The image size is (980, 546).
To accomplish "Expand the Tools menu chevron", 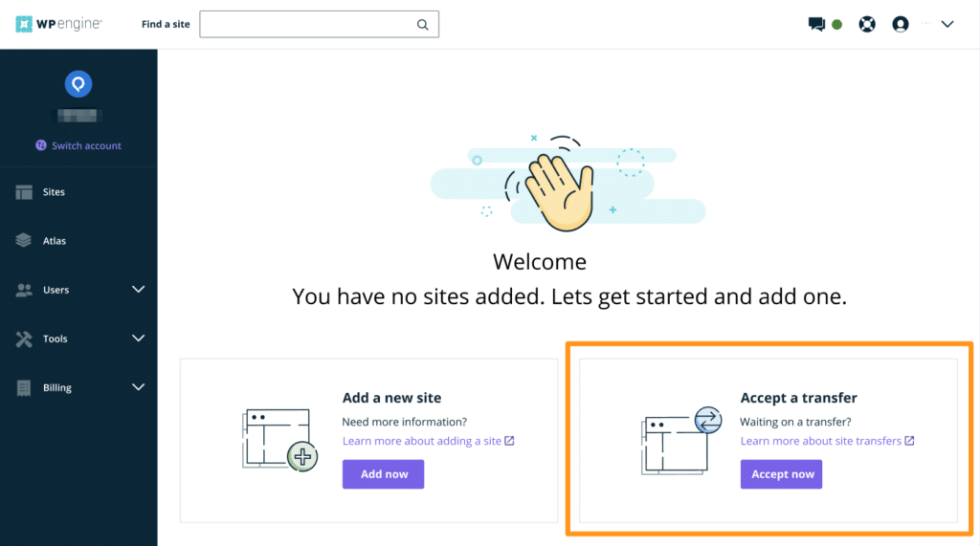I will (138, 339).
